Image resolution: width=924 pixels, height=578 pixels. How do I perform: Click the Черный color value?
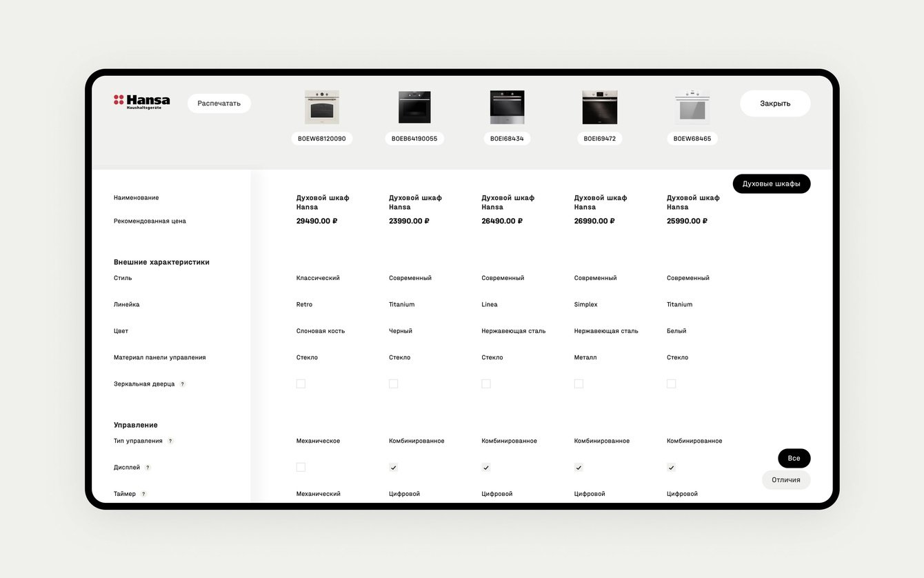coord(401,331)
